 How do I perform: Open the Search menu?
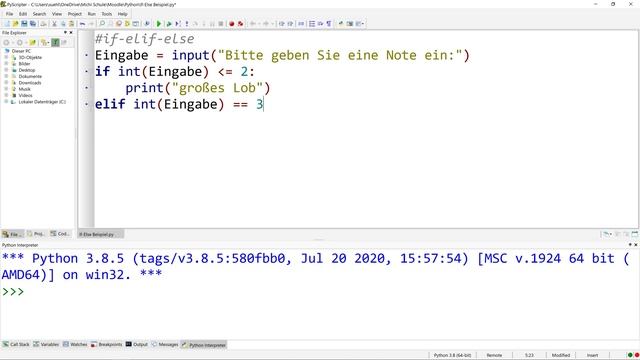click(x=40, y=14)
